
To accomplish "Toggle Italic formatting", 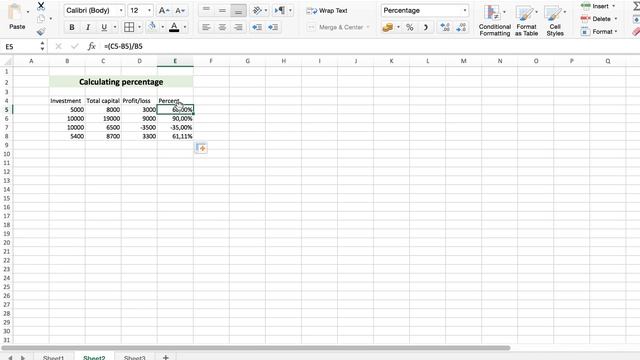I will 88,27.
